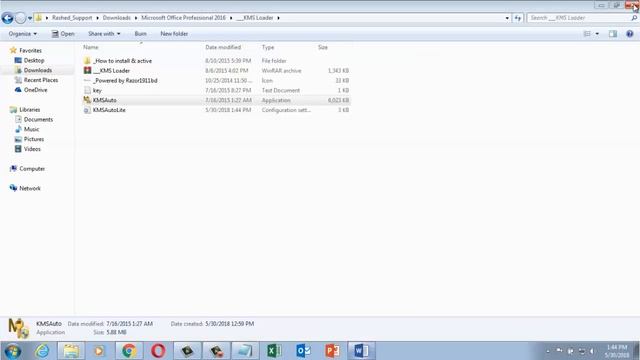Launch Windows Media Player from taskbar
Image resolution: width=640 pixels, height=360 pixels.
coord(99,351)
